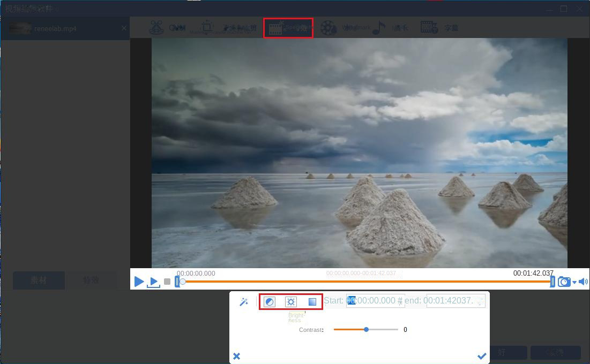Play the video preview
This screenshot has height=364, width=590.
pos(139,282)
